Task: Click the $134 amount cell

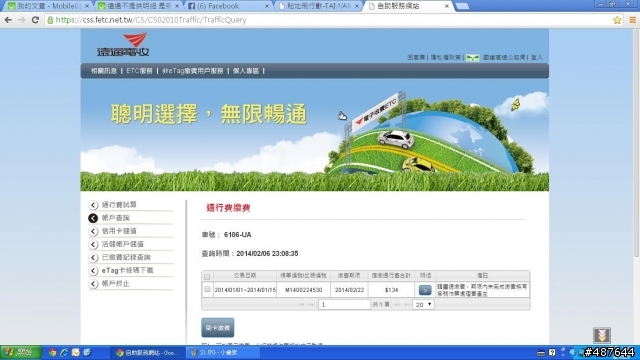Action: point(391,290)
